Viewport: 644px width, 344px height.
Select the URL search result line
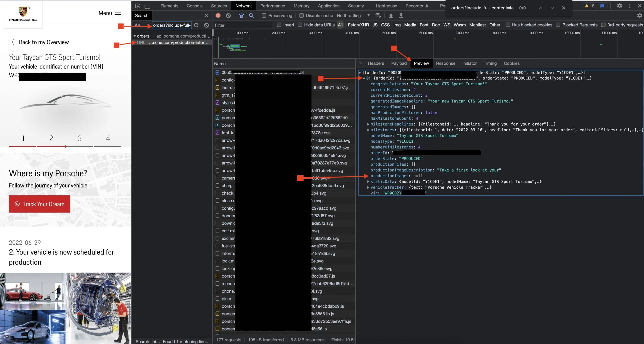point(172,43)
